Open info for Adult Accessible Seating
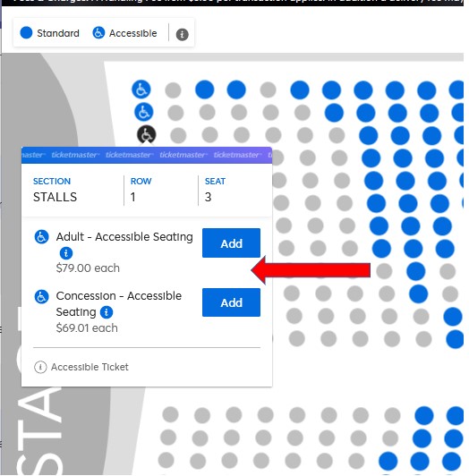Screen dimensions: 469x476 point(66,252)
